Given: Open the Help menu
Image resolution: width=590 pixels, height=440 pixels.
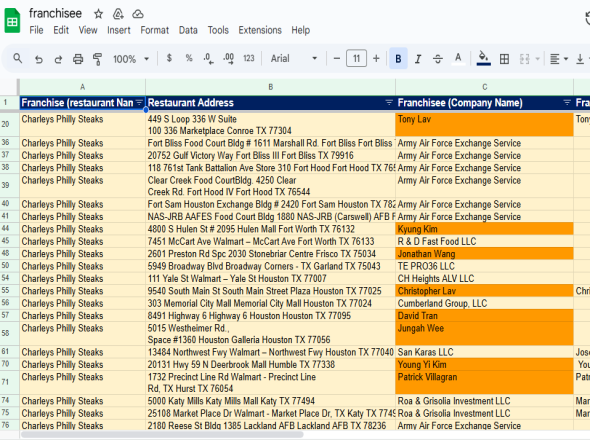Looking at the screenshot, I should click(301, 30).
